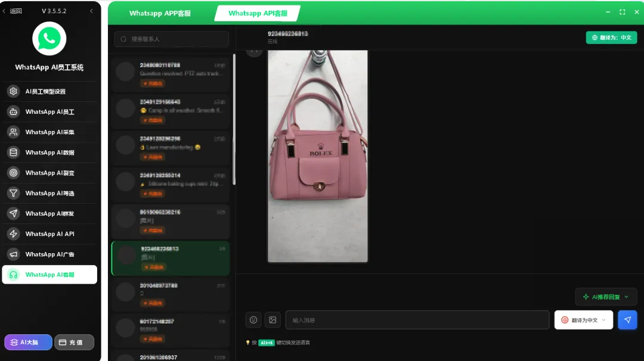This screenshot has height=361, width=644.
Task: Click the contact list scrollbar
Action: (234, 119)
